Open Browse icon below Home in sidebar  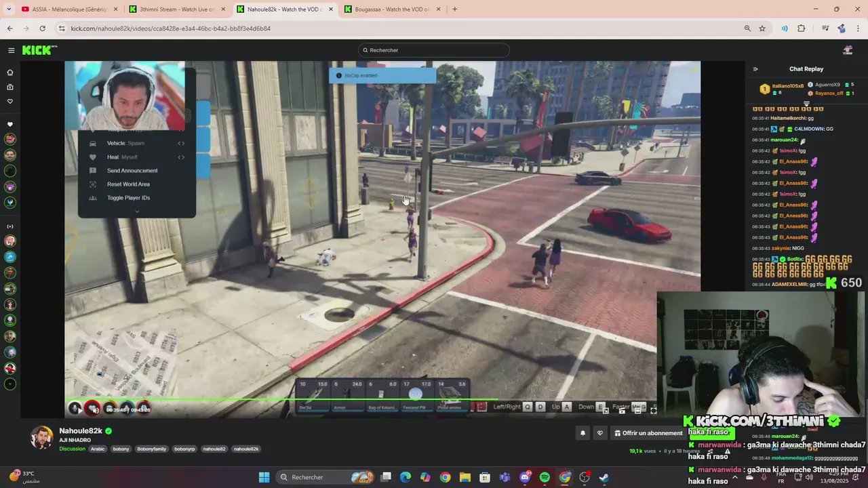click(10, 87)
